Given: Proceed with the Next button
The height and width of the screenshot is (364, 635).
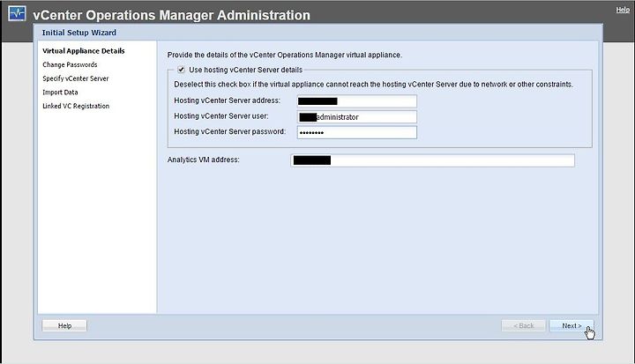Looking at the screenshot, I should [x=571, y=325].
